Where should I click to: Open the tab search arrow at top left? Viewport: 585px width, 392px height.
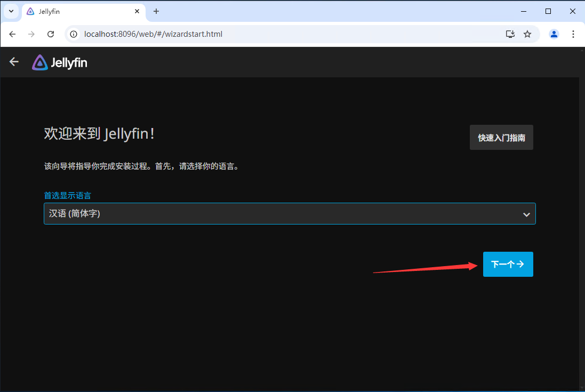pos(11,11)
